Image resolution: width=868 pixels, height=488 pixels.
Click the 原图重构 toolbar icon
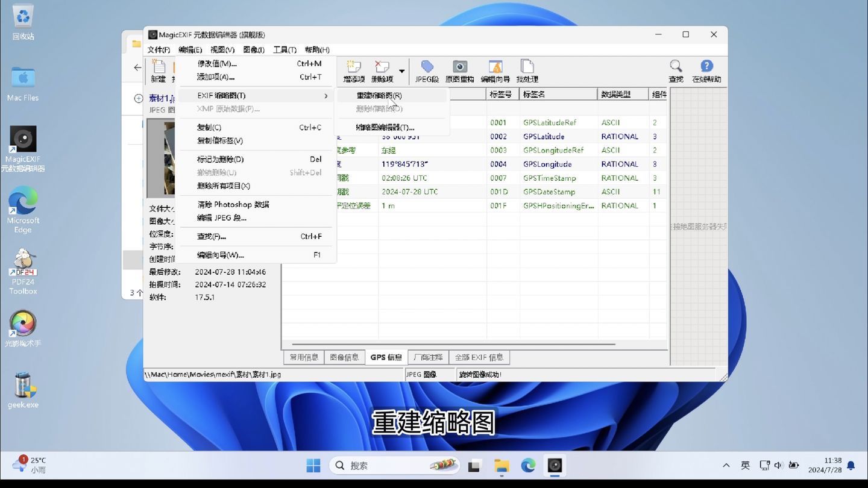coord(460,71)
